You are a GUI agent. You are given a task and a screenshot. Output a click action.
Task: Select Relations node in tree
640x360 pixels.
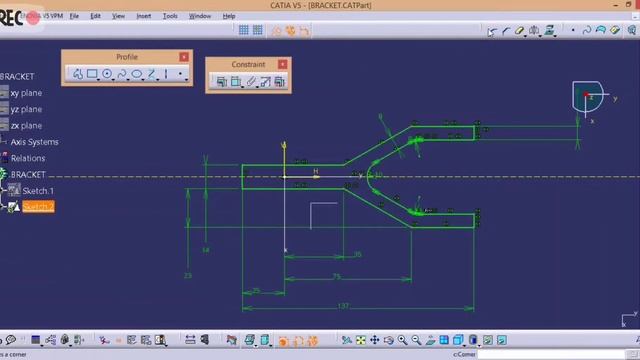28,158
